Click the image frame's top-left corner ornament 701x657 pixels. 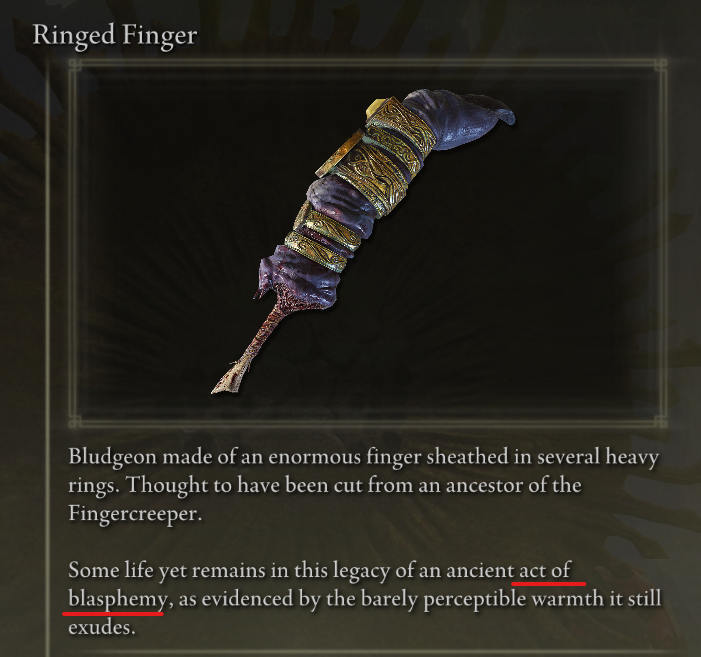(x=75, y=67)
